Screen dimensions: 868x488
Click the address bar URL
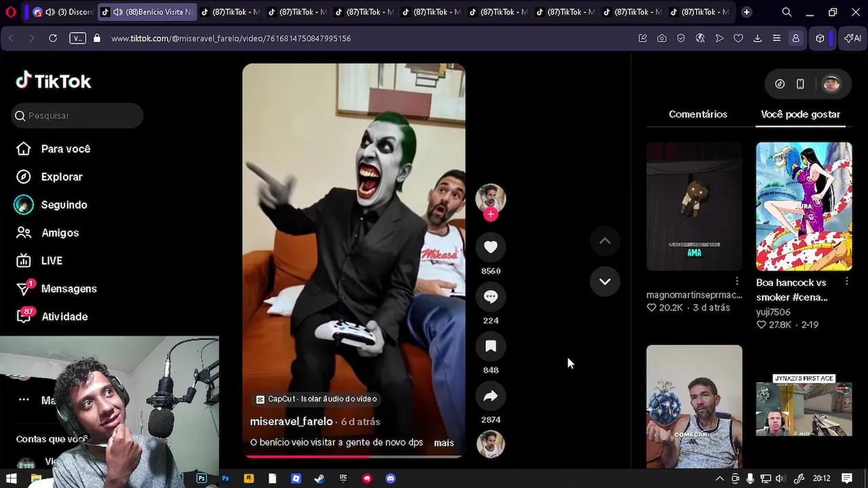tap(231, 39)
